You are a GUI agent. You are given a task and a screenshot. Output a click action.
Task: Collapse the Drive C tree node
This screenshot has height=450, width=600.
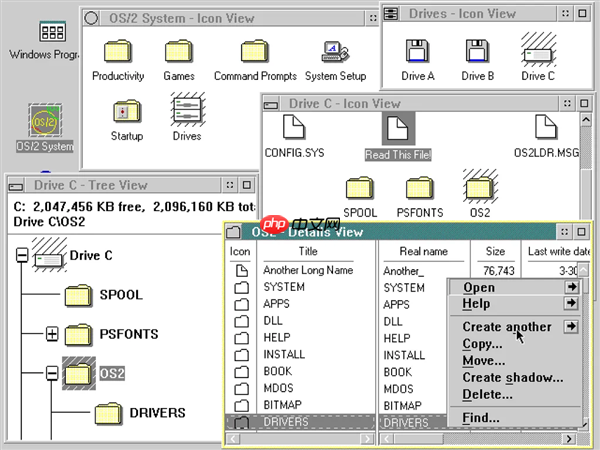[x=22, y=256]
